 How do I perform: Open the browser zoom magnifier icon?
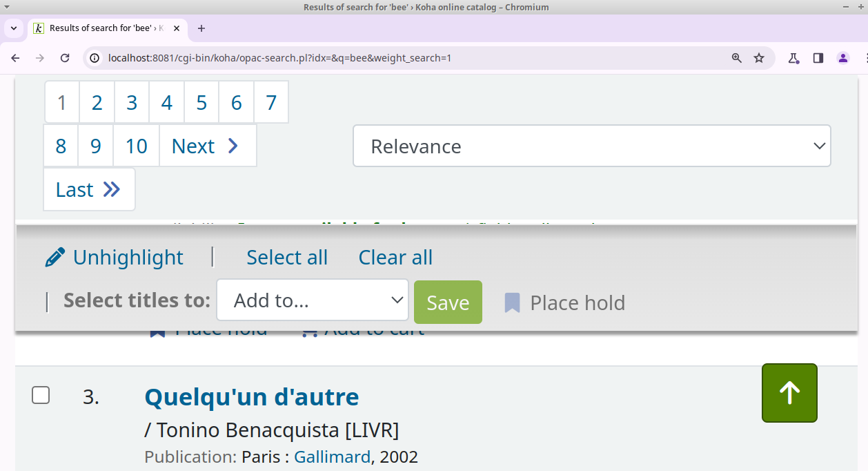pos(737,58)
